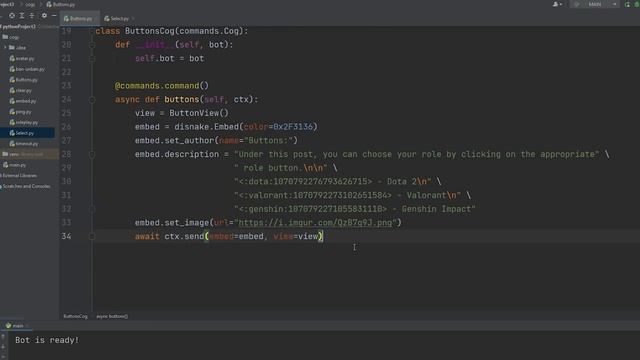The width and height of the screenshot is (640, 360).
Task: Click the up arrow in the run console gutter
Action: pos(3,337)
